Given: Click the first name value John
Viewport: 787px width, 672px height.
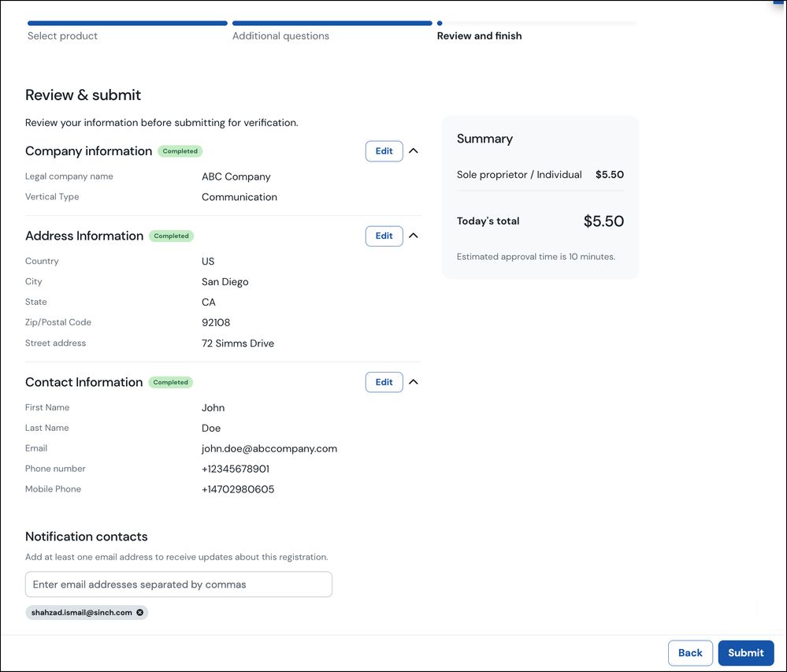Looking at the screenshot, I should (x=213, y=408).
